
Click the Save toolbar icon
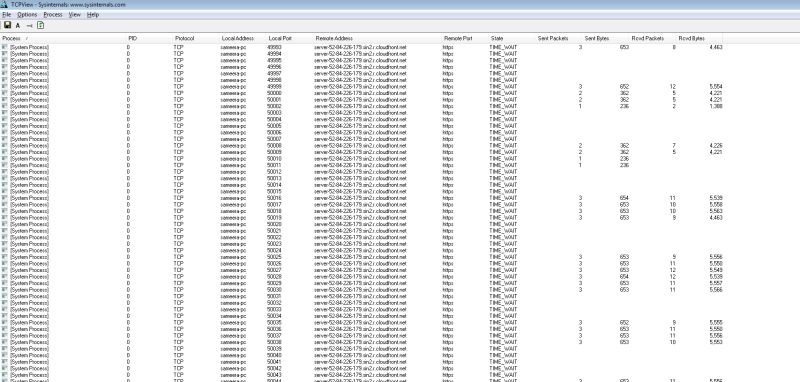(7, 25)
